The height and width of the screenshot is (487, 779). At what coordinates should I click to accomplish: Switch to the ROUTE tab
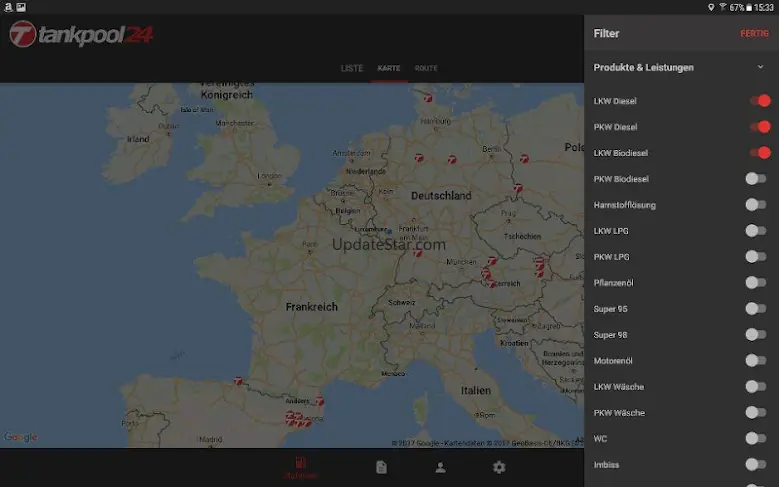point(426,68)
